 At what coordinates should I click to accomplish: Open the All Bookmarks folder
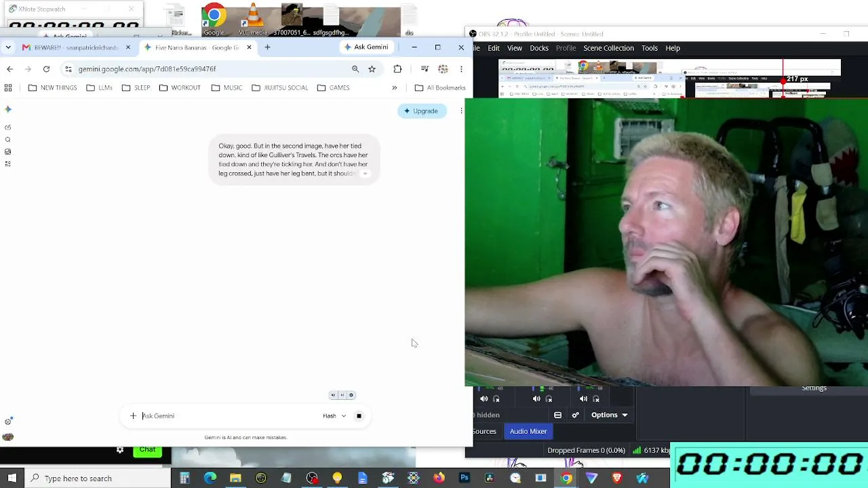(439, 87)
